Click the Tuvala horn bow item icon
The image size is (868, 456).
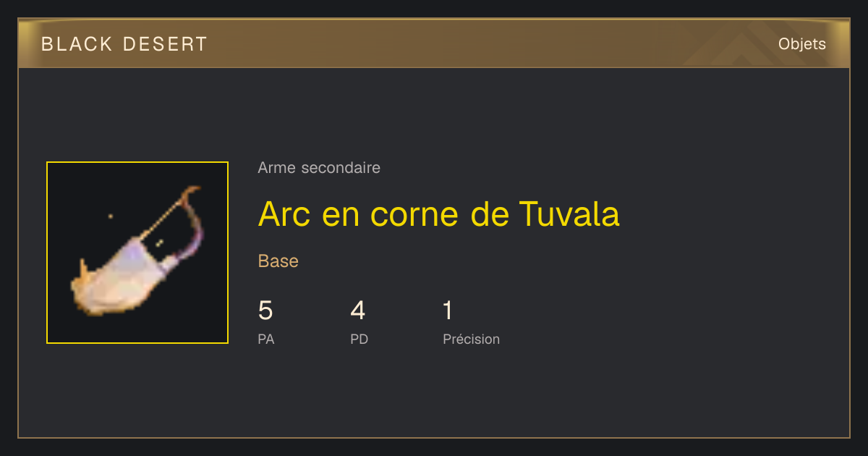137,253
